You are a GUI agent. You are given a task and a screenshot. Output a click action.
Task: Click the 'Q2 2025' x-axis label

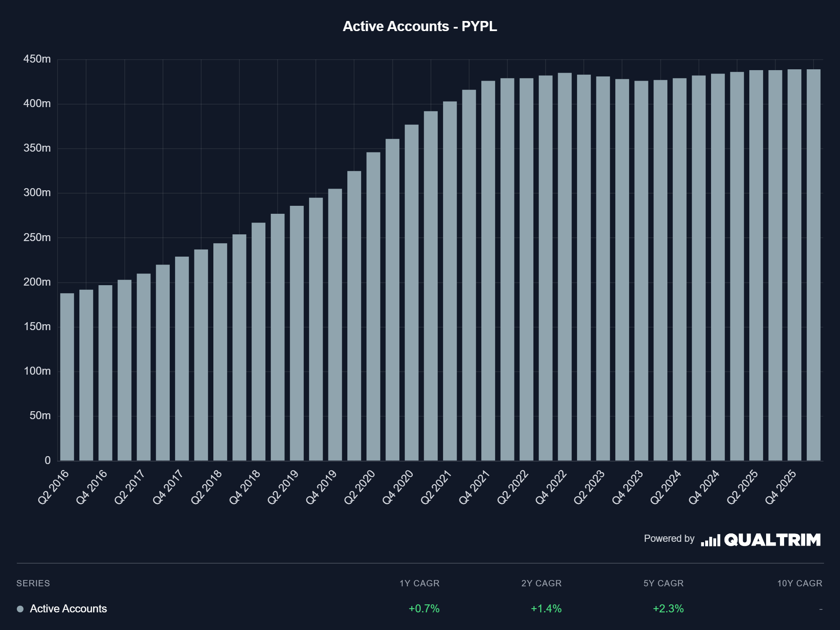[x=742, y=487]
